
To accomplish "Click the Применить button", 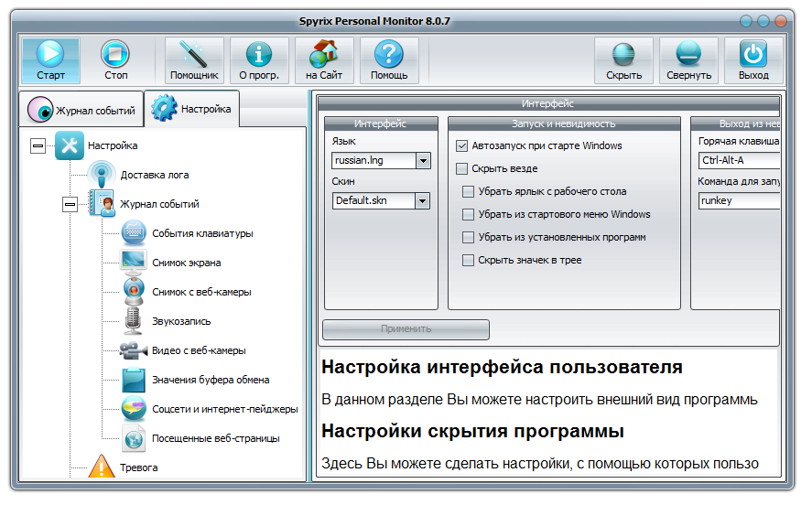I will click(406, 329).
